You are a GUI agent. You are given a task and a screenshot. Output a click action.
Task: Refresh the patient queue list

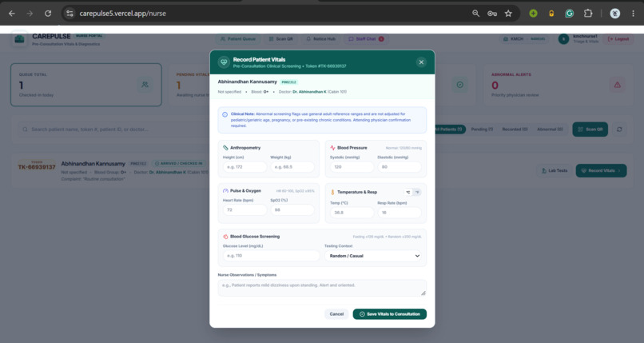[x=619, y=130]
